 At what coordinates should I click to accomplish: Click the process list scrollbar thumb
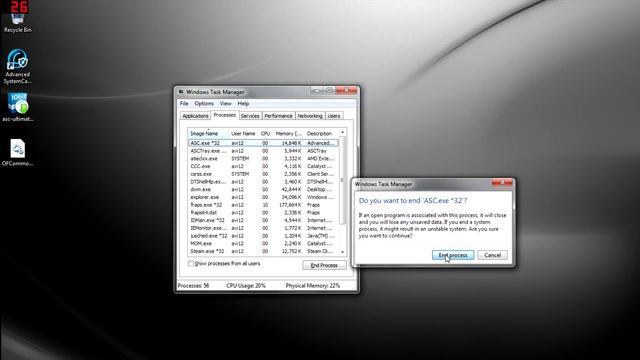click(x=342, y=180)
